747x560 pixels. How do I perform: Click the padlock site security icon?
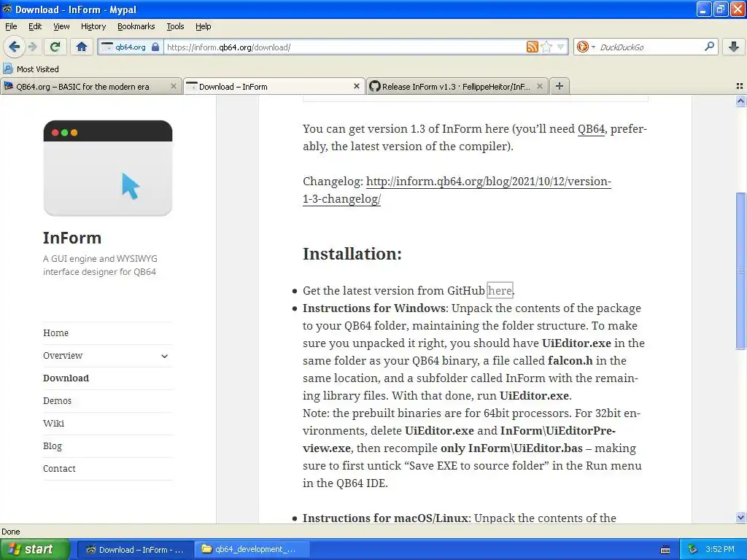[x=155, y=47]
